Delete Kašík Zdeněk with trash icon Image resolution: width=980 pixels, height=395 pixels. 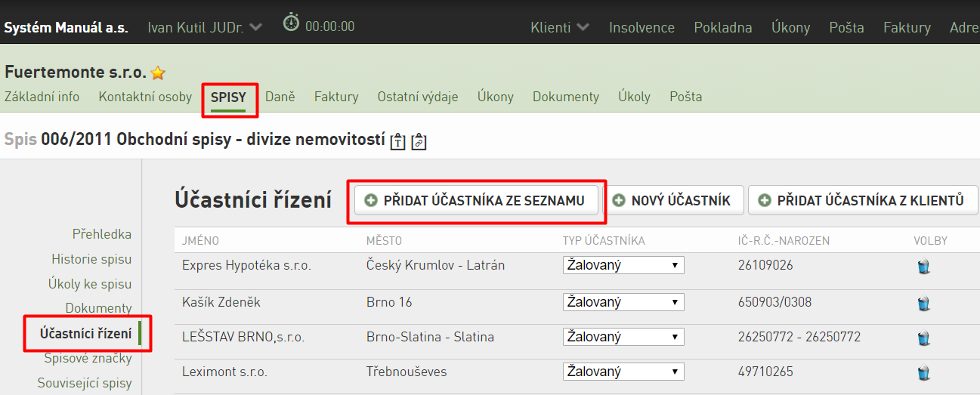923,303
